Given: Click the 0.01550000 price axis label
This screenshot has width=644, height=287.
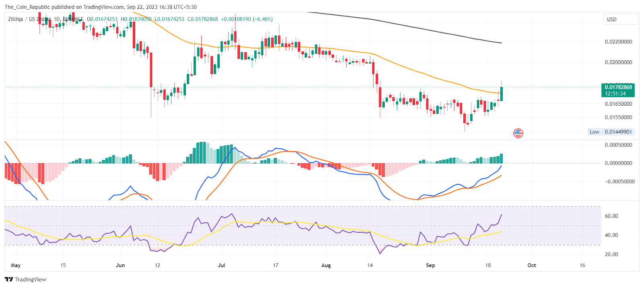Looking at the screenshot, I should (618, 117).
